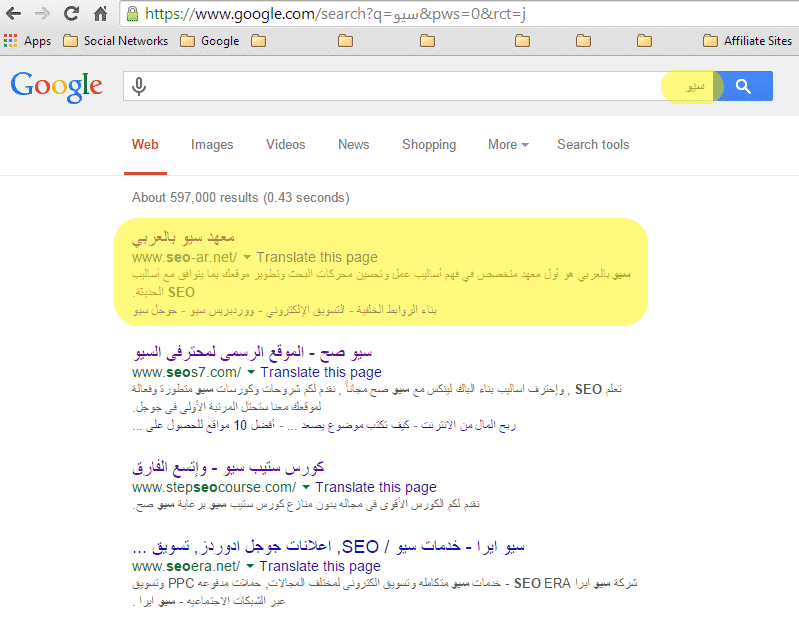Click the green padlock security icon

tap(132, 14)
